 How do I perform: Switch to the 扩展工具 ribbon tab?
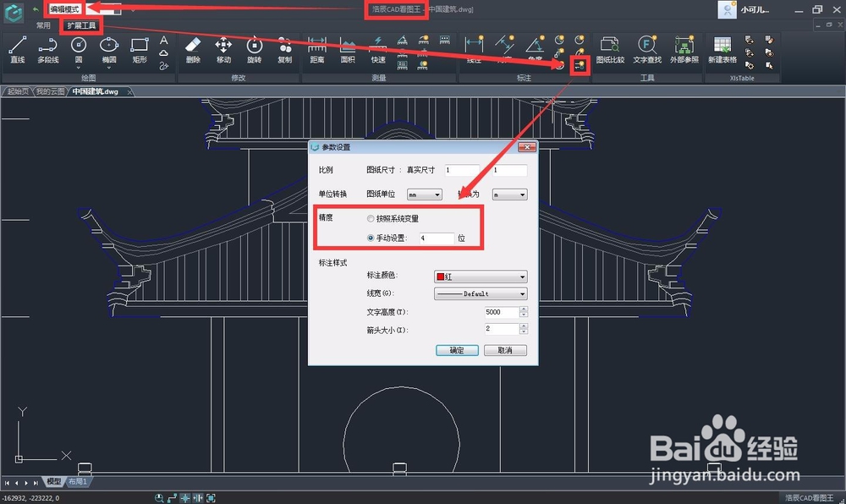[81, 25]
